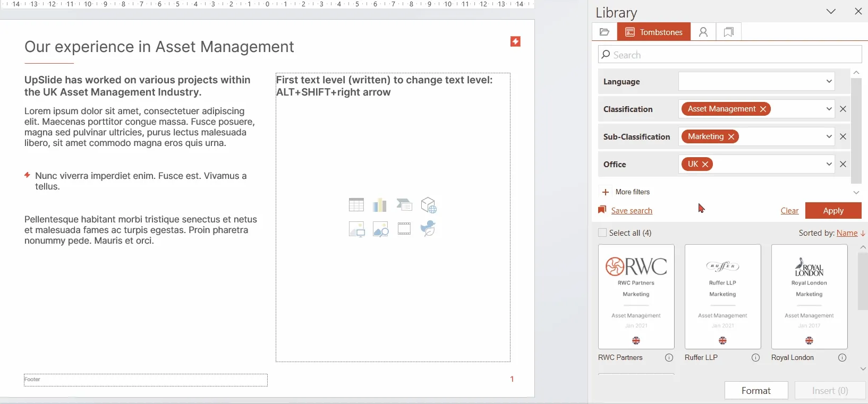Open the folder library tab icon
This screenshot has width=868, height=404.
tap(605, 32)
